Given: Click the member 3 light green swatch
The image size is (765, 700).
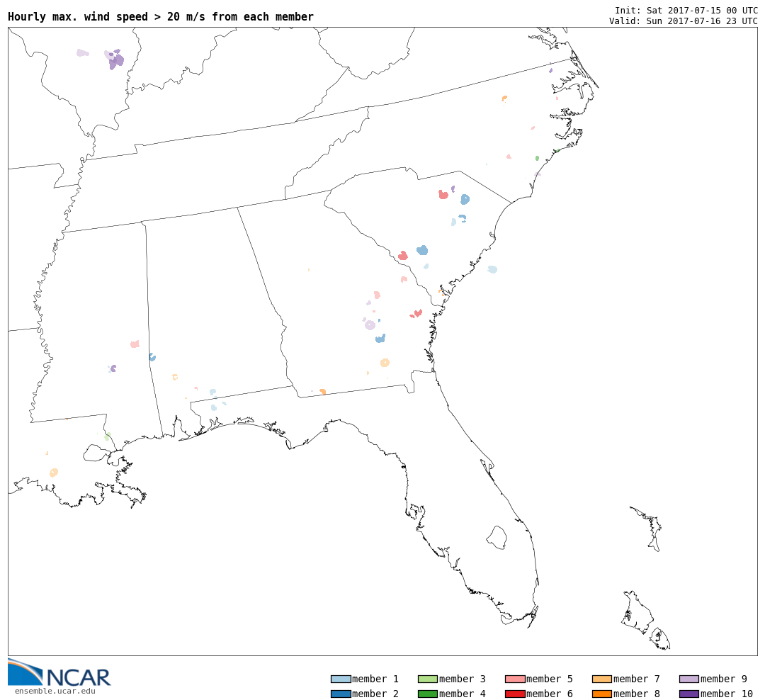Looking at the screenshot, I should (428, 679).
